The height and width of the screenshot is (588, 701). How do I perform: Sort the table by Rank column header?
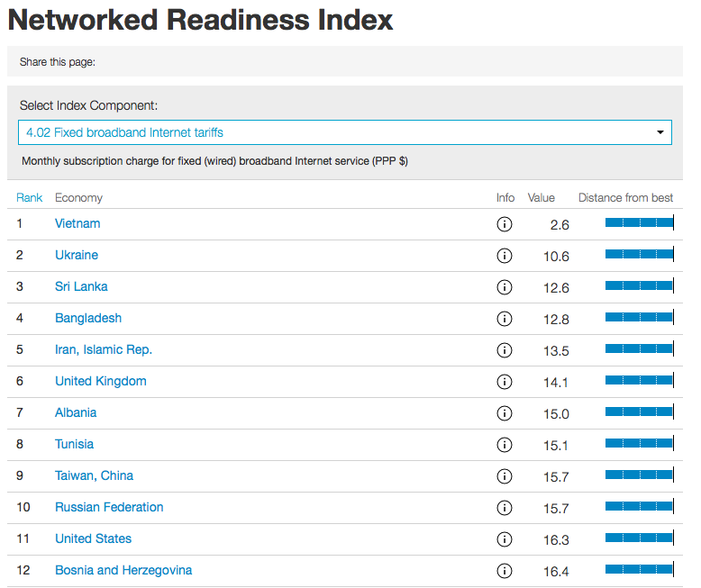point(29,197)
